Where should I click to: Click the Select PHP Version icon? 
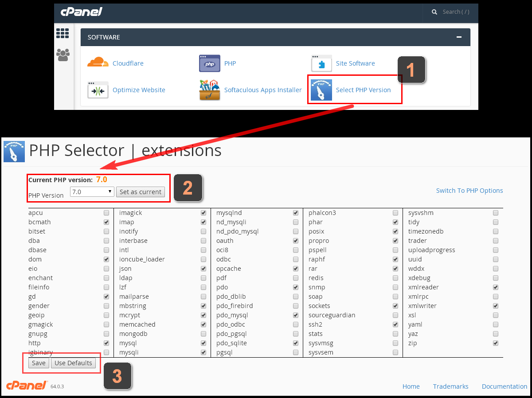(x=321, y=90)
